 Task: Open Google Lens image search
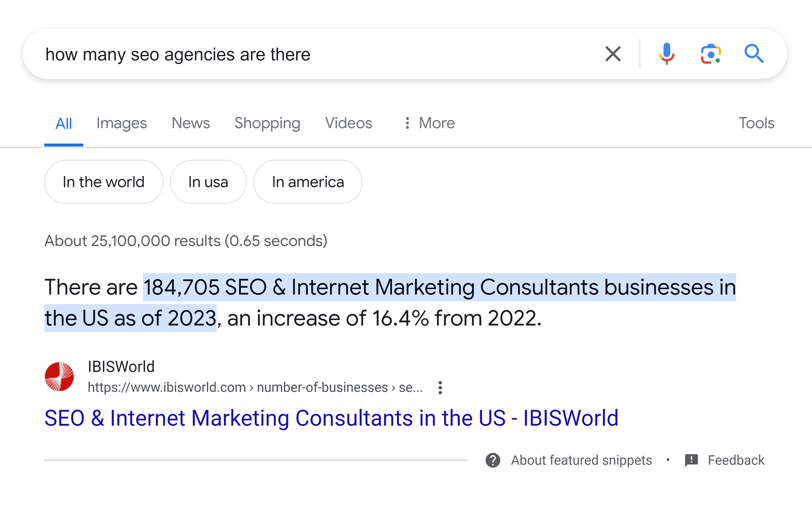pyautogui.click(x=711, y=54)
